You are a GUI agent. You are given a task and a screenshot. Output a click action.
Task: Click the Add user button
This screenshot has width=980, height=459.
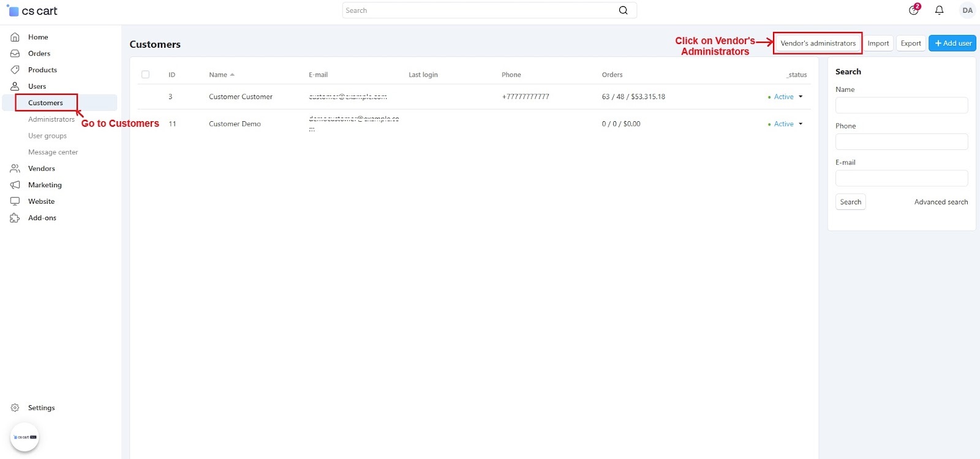click(x=952, y=43)
